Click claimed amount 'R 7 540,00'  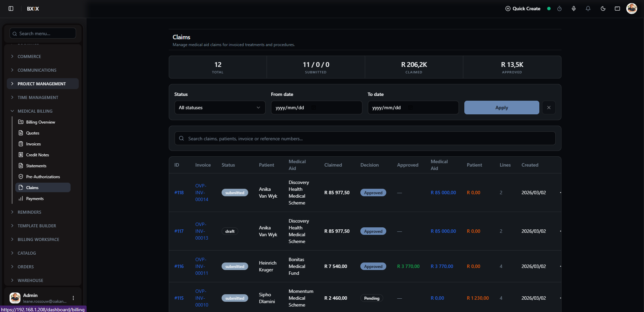(336, 266)
